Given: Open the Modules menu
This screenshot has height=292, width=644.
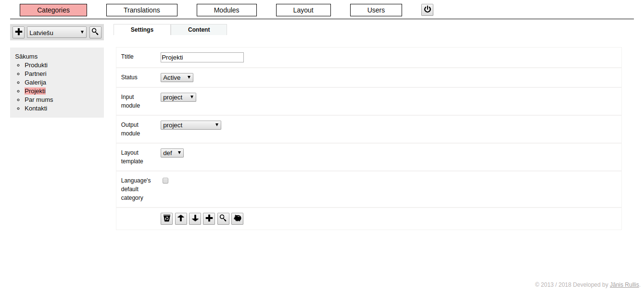Looking at the screenshot, I should [x=227, y=10].
